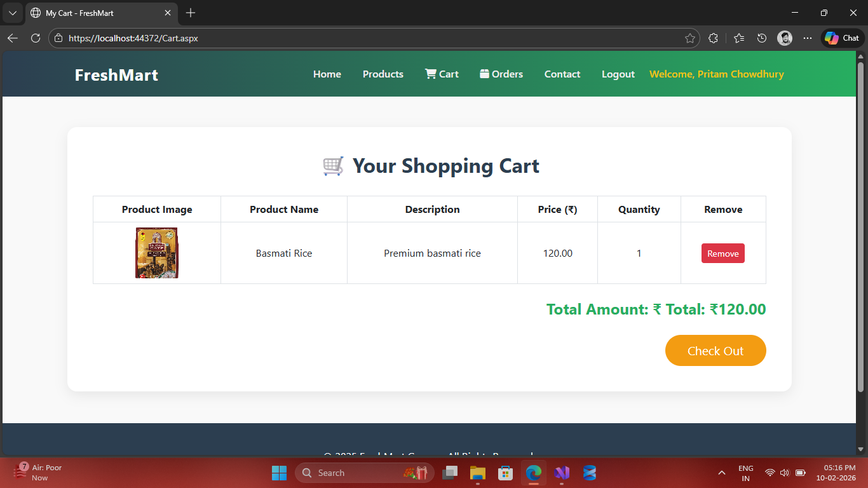The width and height of the screenshot is (868, 488).
Task: Open the browser extensions puzzle icon
Action: 713,38
